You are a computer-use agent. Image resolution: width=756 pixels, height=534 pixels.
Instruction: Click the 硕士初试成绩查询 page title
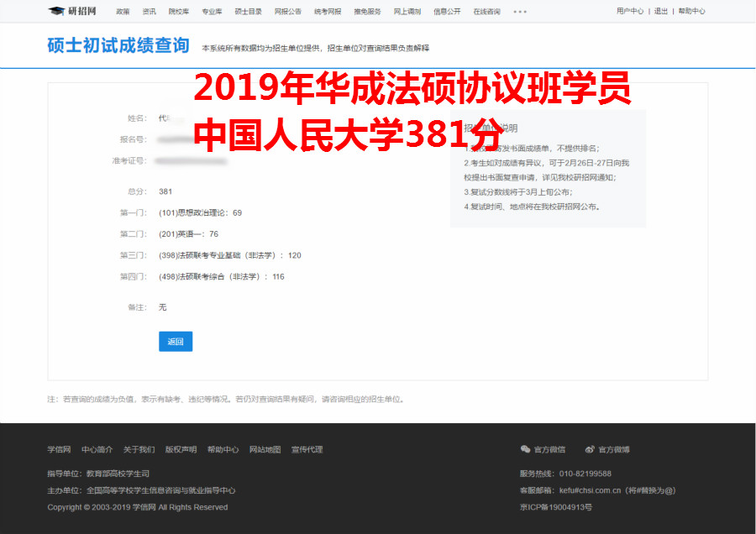pos(118,45)
